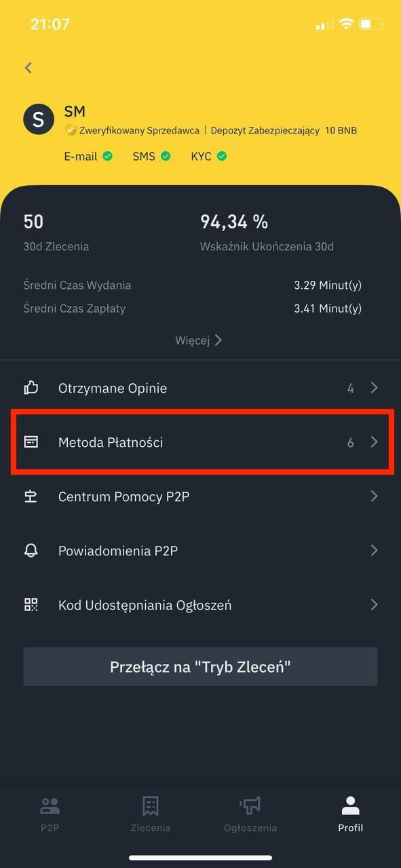401x868 pixels.
Task: Tap the green check next to E-mail
Action: pos(107,156)
